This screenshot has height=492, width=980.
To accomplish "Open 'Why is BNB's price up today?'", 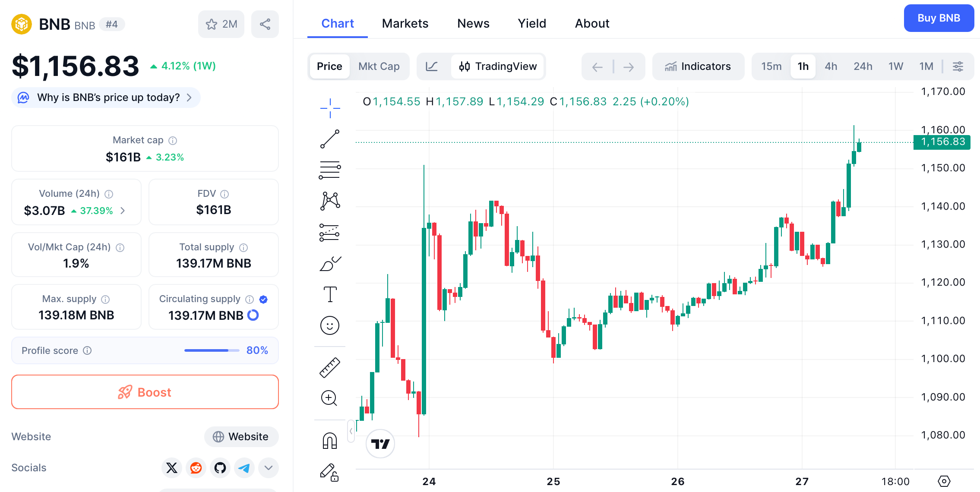I will (x=105, y=98).
